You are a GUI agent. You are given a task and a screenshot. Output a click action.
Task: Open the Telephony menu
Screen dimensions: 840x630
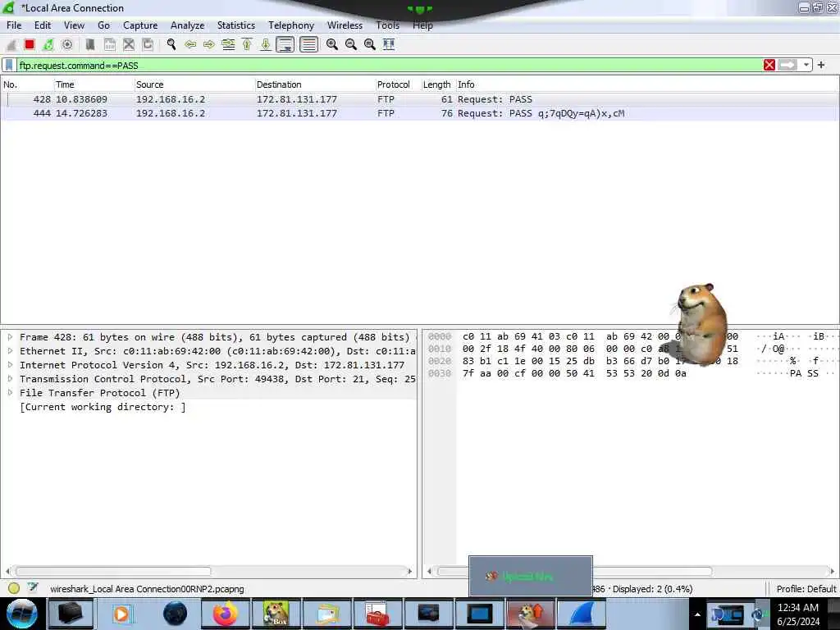[x=291, y=25]
